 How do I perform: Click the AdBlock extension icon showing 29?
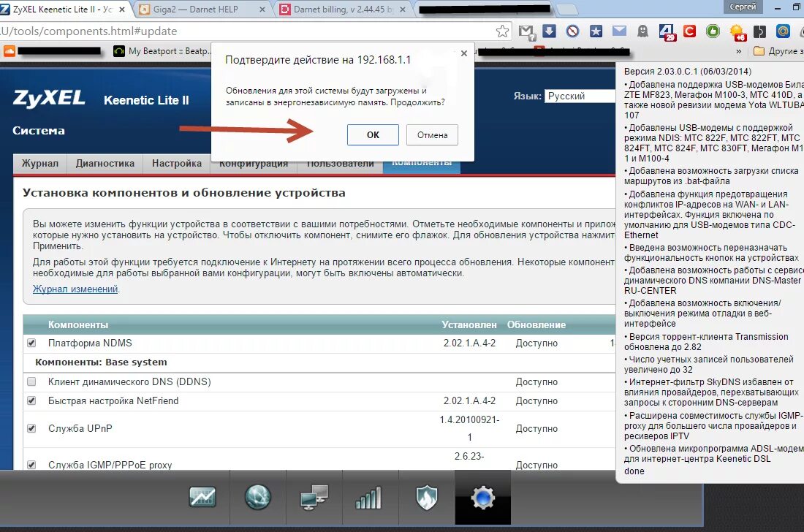[667, 31]
